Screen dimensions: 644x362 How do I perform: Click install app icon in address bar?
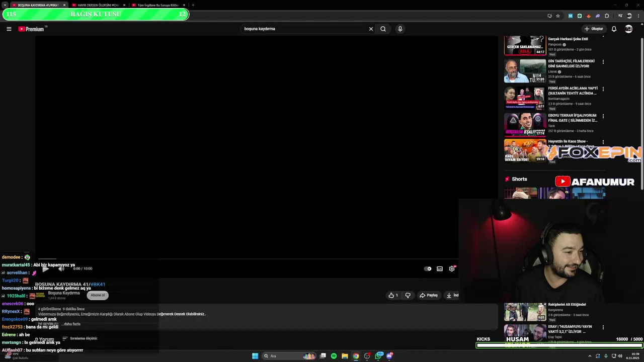click(x=549, y=16)
